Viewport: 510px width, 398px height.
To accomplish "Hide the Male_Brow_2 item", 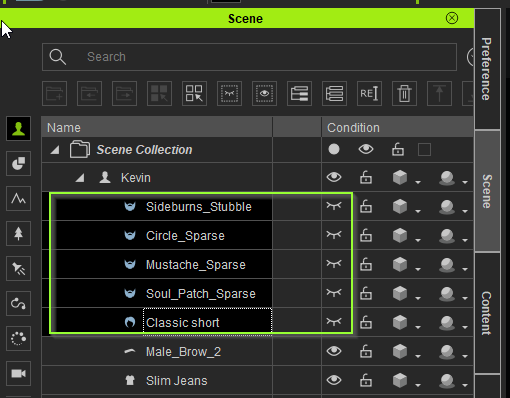I will pyautogui.click(x=334, y=351).
